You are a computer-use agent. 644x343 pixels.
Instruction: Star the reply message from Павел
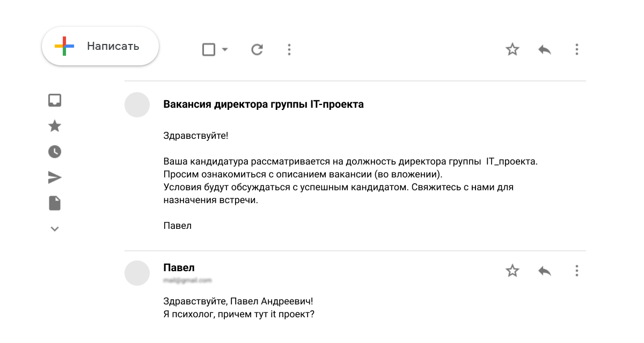click(x=513, y=271)
